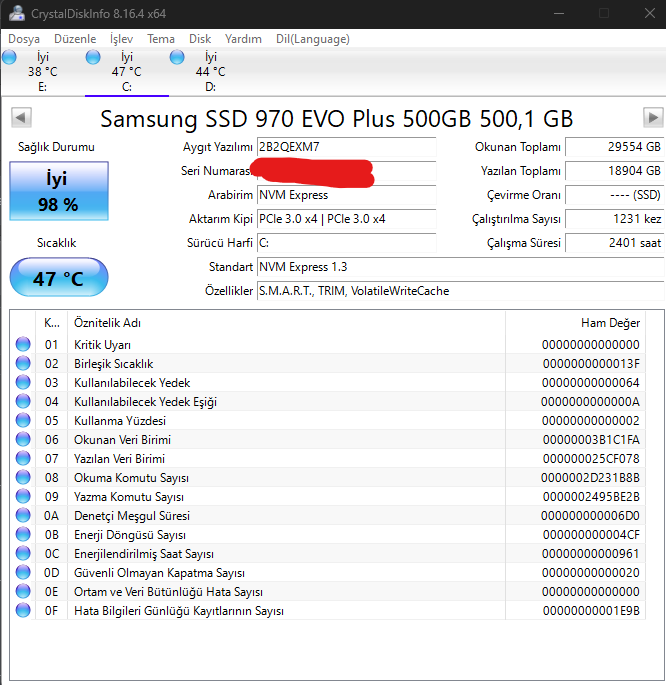Click the Çalıştırılma Sayısı 1231 kez value
This screenshot has width=666, height=685.
[614, 219]
